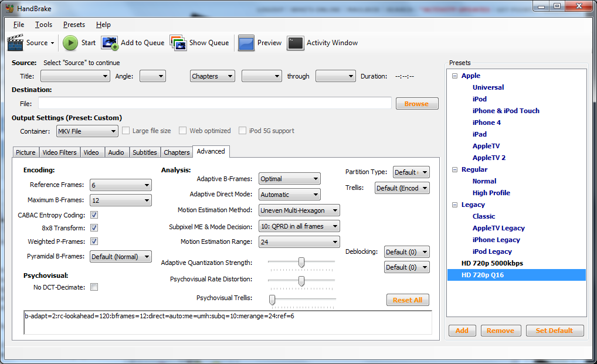Select the Universal preset
The height and width of the screenshot is (364, 597).
488,87
